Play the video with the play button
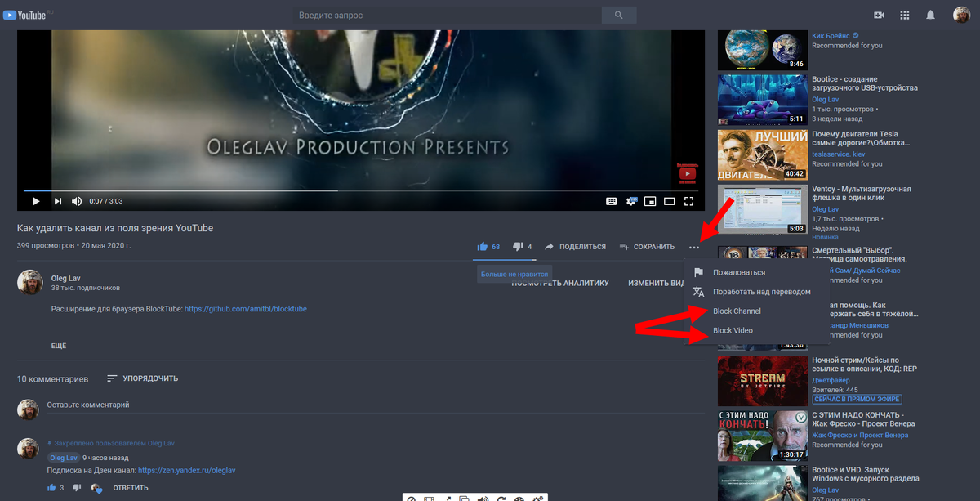 35,201
